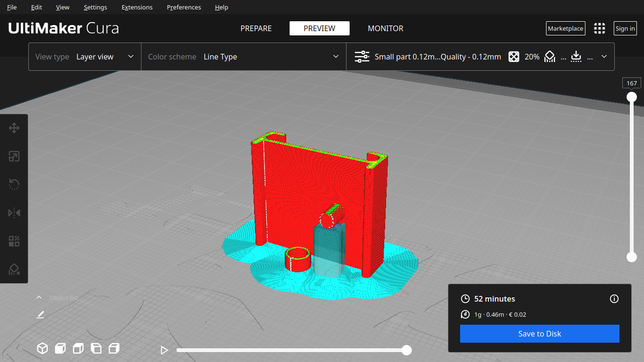The height and width of the screenshot is (362, 644).
Task: Open the Edit menu
Action: click(x=36, y=7)
